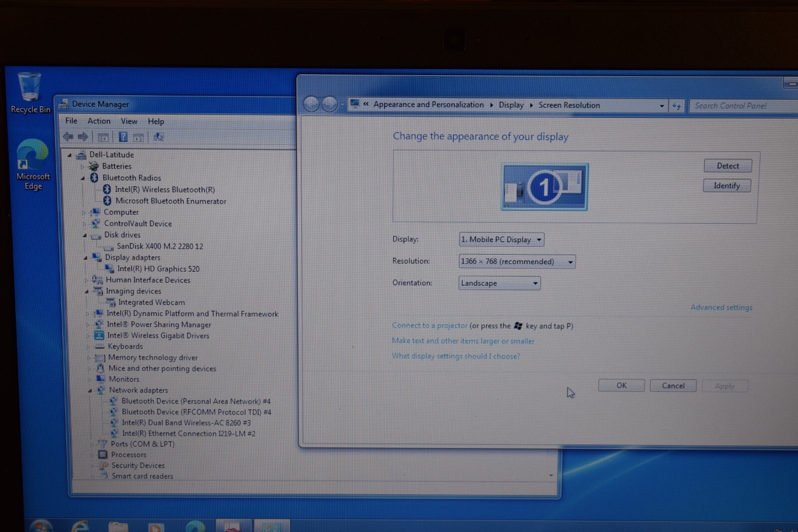Image resolution: width=798 pixels, height=532 pixels.
Task: Open the Microsoft Edge desktop shortcut
Action: tap(33, 165)
